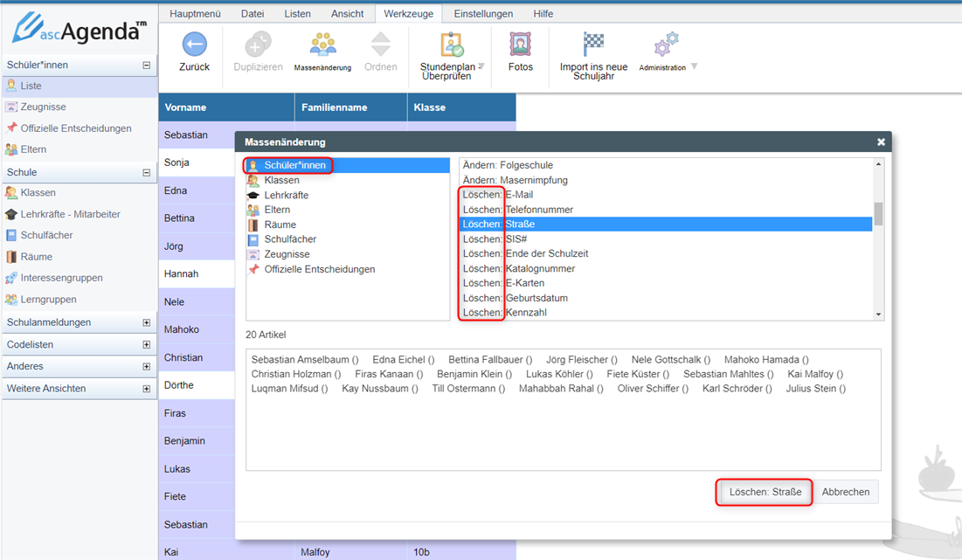Click the Abbrechen button
962x560 pixels.
click(x=846, y=492)
